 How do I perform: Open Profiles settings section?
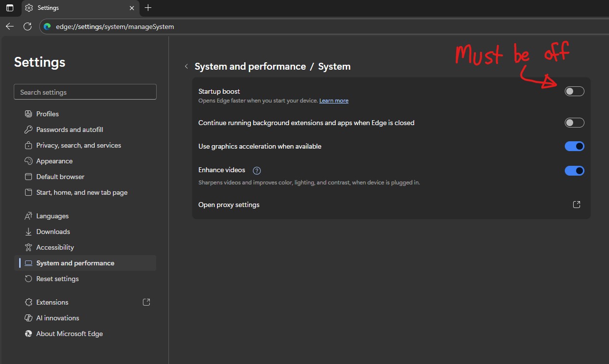pyautogui.click(x=47, y=114)
